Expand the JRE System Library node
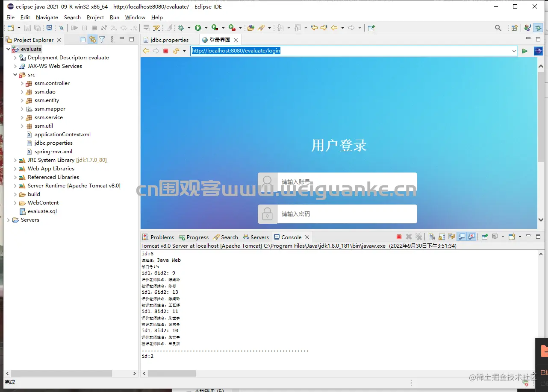 (15, 160)
